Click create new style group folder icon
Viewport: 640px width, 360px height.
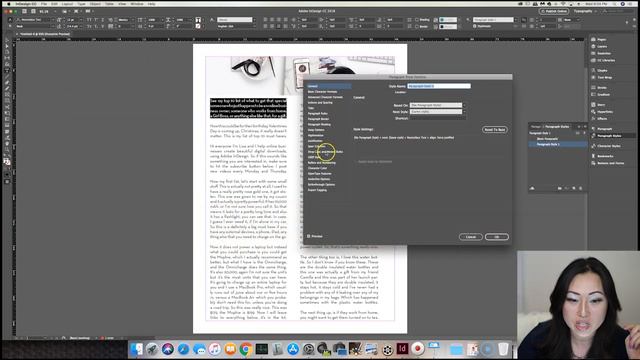pyautogui.click(x=560, y=188)
